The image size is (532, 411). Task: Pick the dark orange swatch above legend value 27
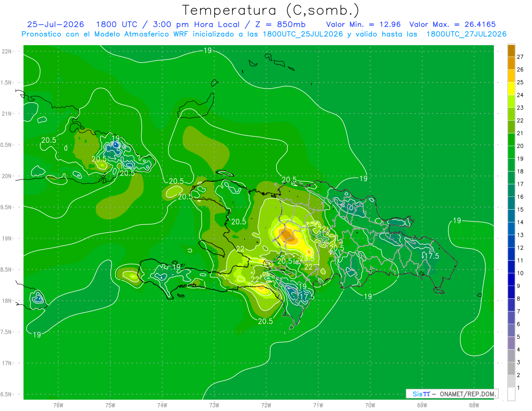[511, 51]
